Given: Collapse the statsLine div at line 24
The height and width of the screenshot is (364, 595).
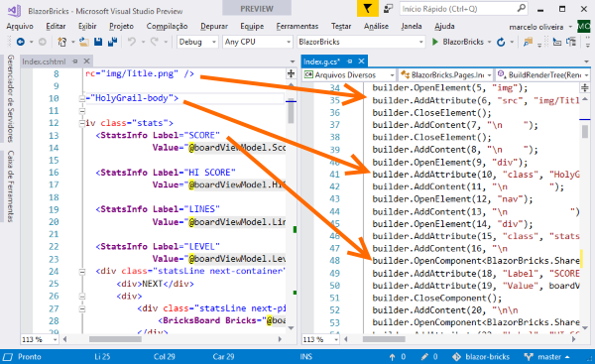Looking at the screenshot, I should click(x=82, y=271).
